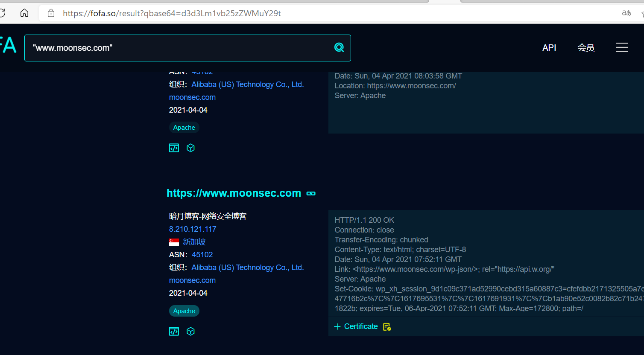Open website source icon in the 8.210.121.117 result
644x355 pixels.
(x=174, y=332)
